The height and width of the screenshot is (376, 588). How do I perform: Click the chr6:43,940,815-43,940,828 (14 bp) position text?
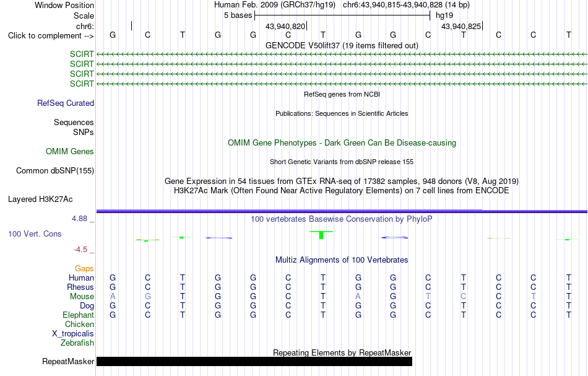tap(406, 5)
